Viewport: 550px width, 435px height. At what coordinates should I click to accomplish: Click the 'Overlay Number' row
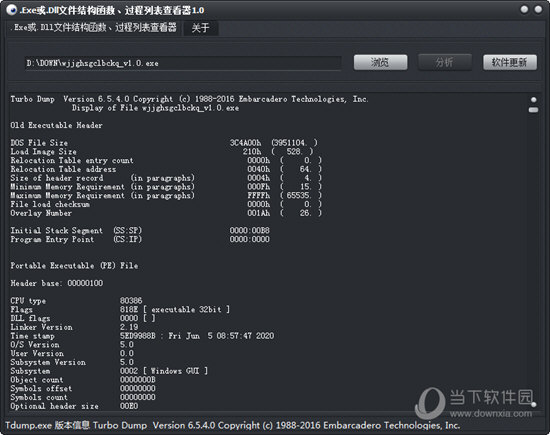[166, 213]
